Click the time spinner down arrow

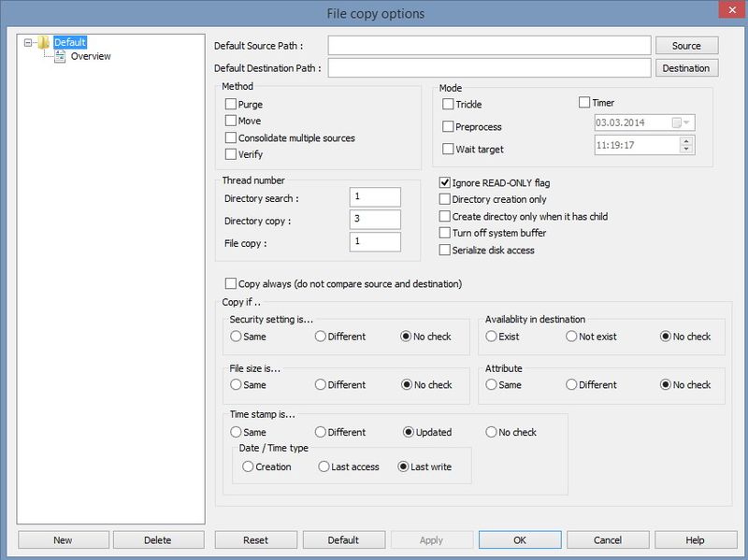tap(687, 149)
